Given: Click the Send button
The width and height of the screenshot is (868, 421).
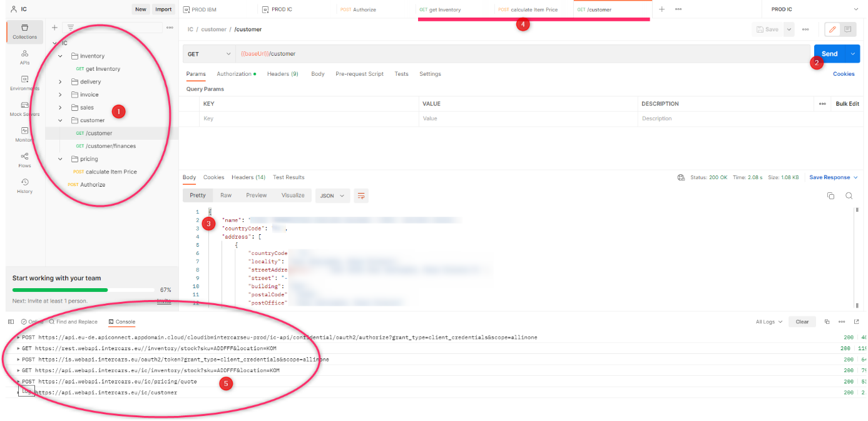Looking at the screenshot, I should [x=830, y=54].
